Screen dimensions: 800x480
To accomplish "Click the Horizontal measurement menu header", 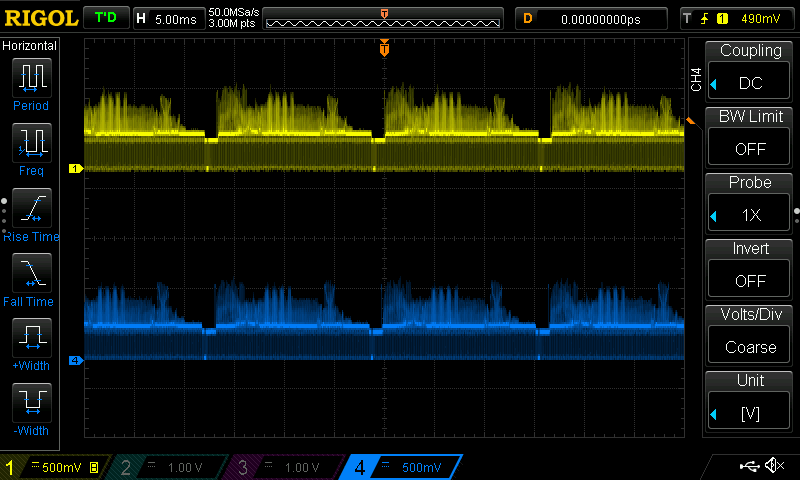I will click(30, 46).
